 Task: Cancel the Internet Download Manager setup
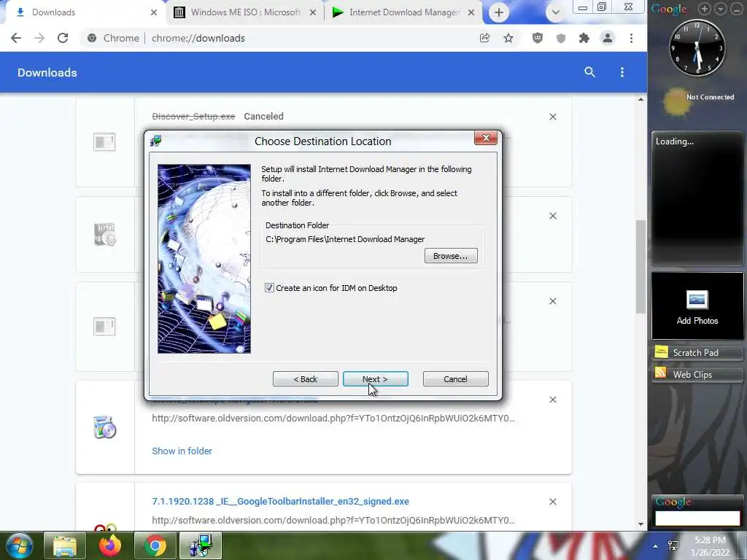tap(455, 379)
